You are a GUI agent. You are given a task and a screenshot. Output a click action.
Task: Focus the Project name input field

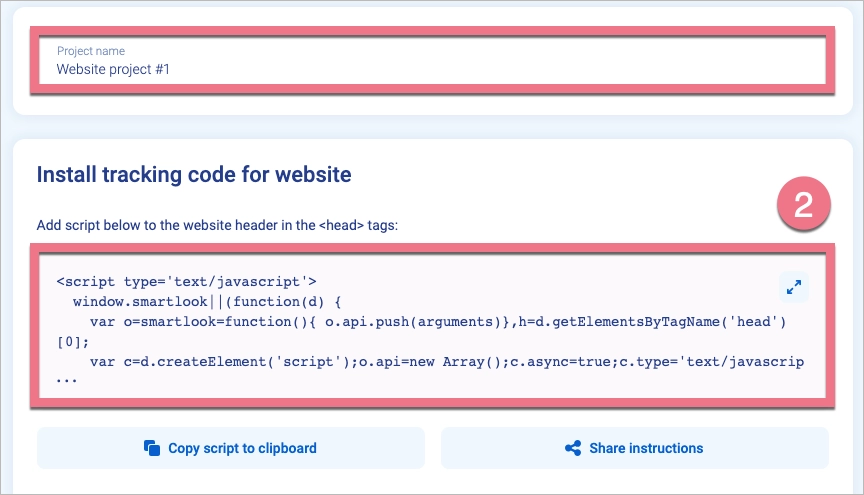[432, 62]
